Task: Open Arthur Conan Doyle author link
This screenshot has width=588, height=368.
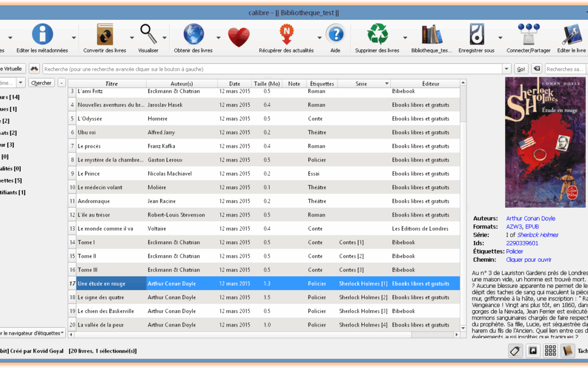Action: pyautogui.click(x=531, y=218)
